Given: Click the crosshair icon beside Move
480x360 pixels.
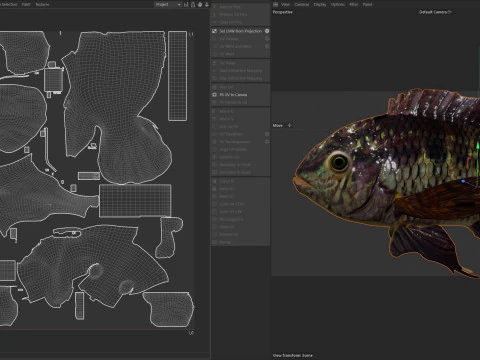Looking at the screenshot, I should coord(289,125).
